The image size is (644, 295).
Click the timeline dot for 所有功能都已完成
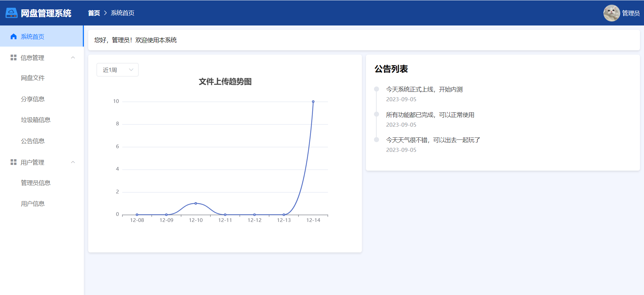(376, 114)
